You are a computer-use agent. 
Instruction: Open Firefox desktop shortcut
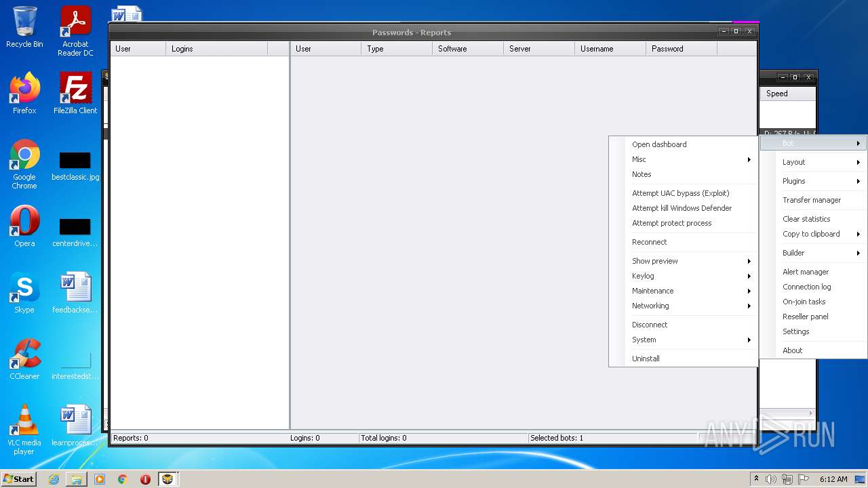[24, 94]
